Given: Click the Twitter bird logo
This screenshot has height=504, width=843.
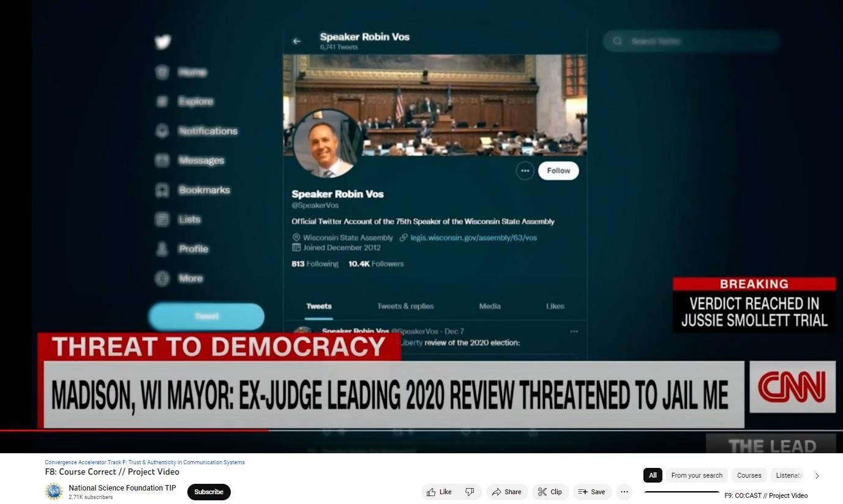Looking at the screenshot, I should (162, 42).
